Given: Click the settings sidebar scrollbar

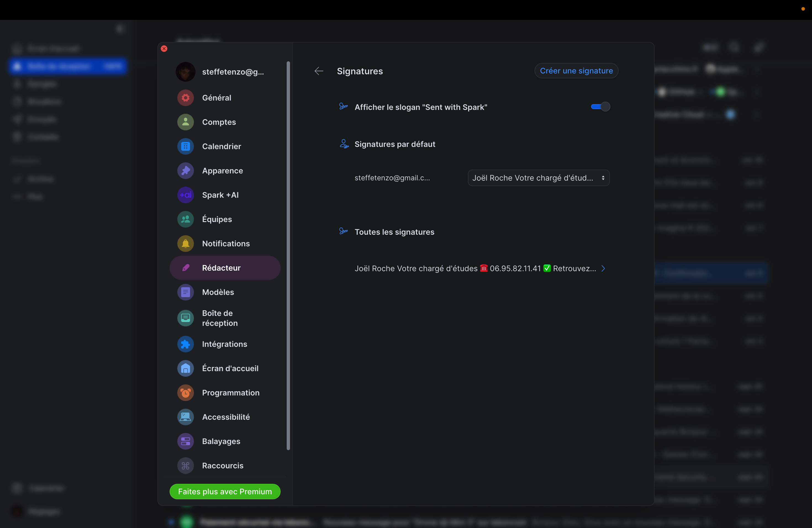Looking at the screenshot, I should (x=288, y=256).
